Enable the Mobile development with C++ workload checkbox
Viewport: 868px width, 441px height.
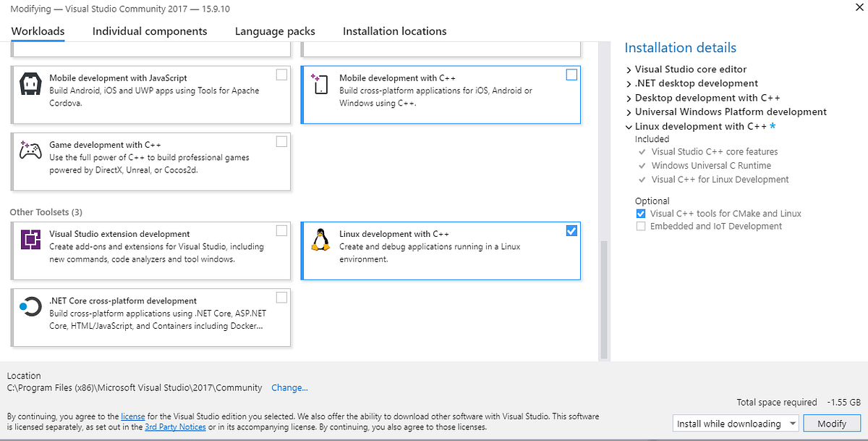click(571, 75)
